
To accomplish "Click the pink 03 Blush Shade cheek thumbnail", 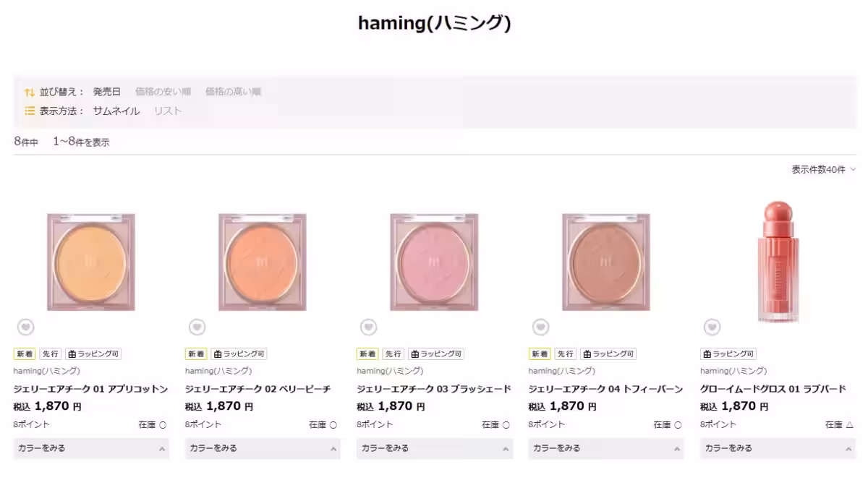I will point(434,262).
